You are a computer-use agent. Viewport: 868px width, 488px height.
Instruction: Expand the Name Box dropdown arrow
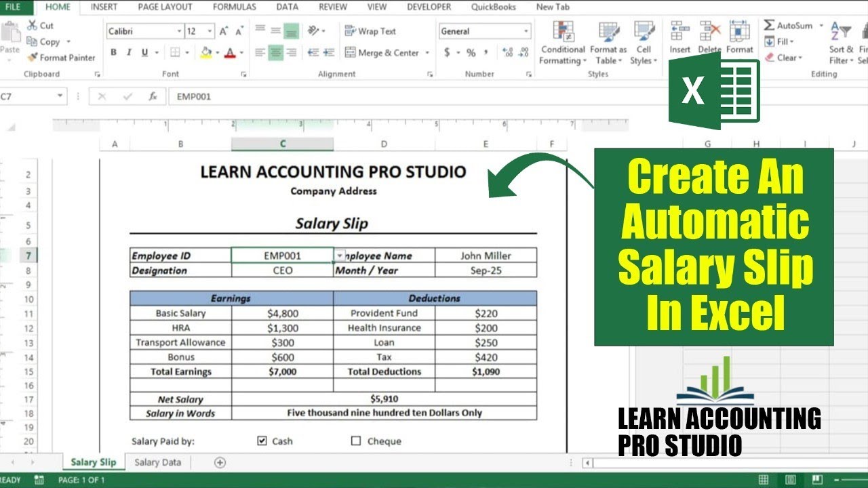pos(60,96)
